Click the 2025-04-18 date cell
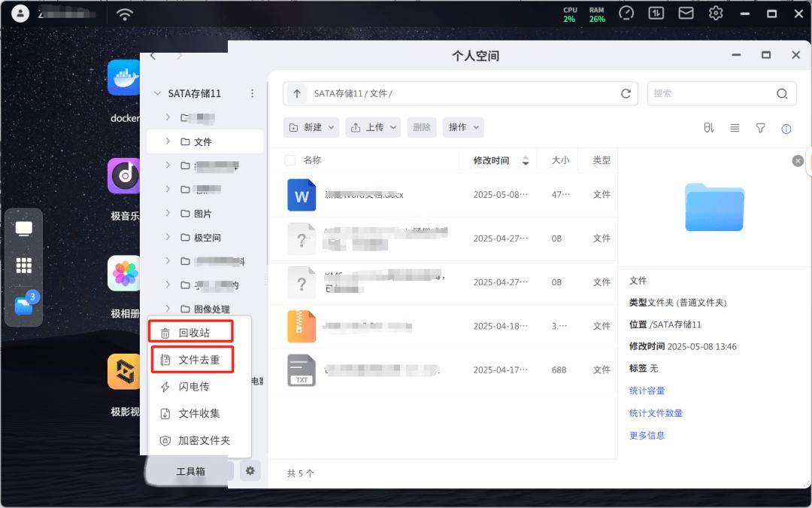This screenshot has width=812, height=508. pos(500,326)
